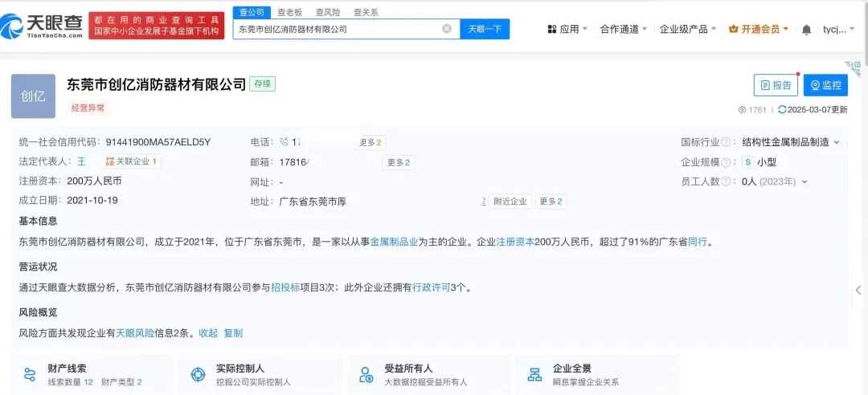The height and width of the screenshot is (395, 868).
Task: Click the legal representative name 王
Action: [81, 161]
